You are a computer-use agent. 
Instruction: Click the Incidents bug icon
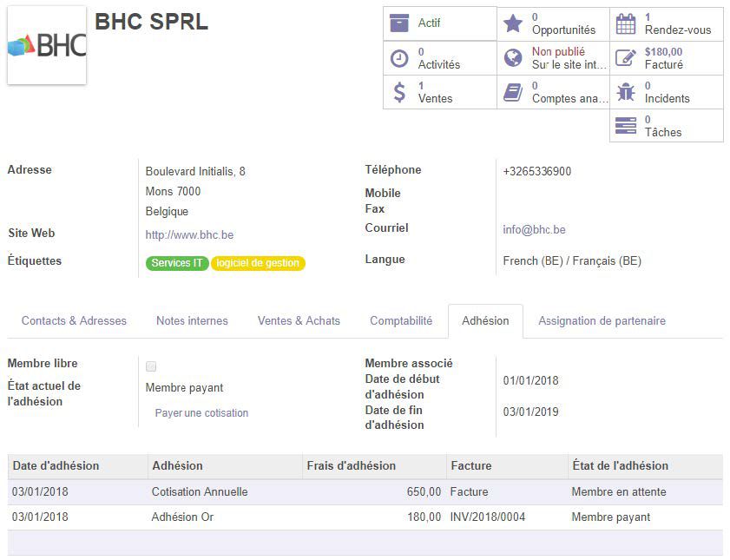626,92
